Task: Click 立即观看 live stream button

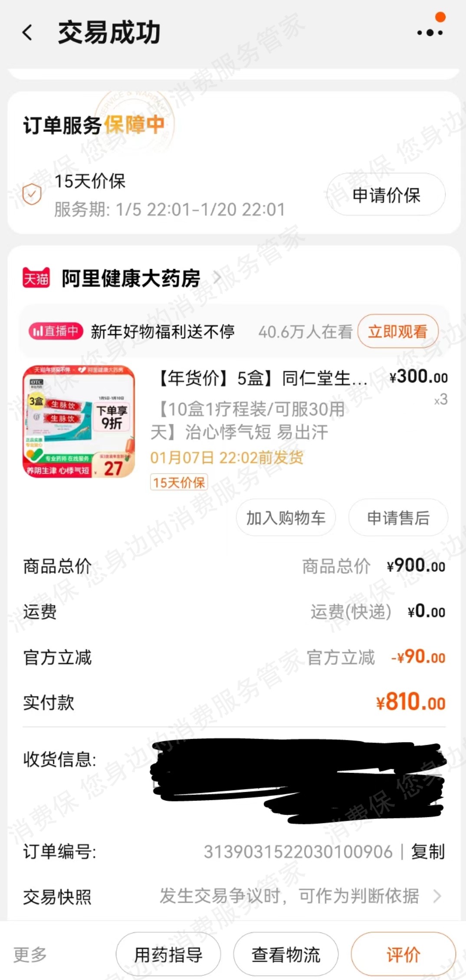Action: pos(398,332)
